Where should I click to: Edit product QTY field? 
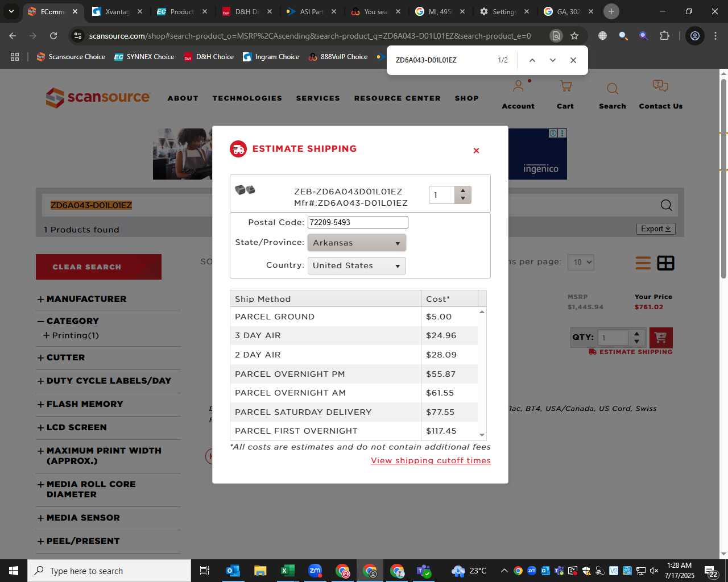point(614,338)
